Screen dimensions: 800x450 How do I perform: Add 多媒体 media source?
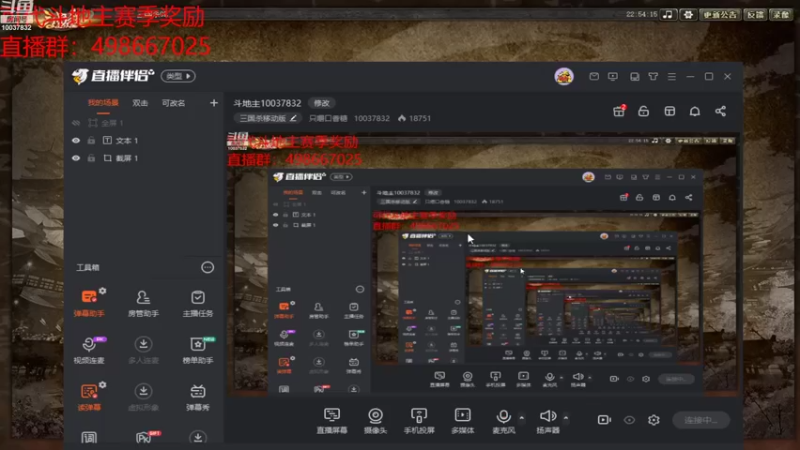click(463, 420)
